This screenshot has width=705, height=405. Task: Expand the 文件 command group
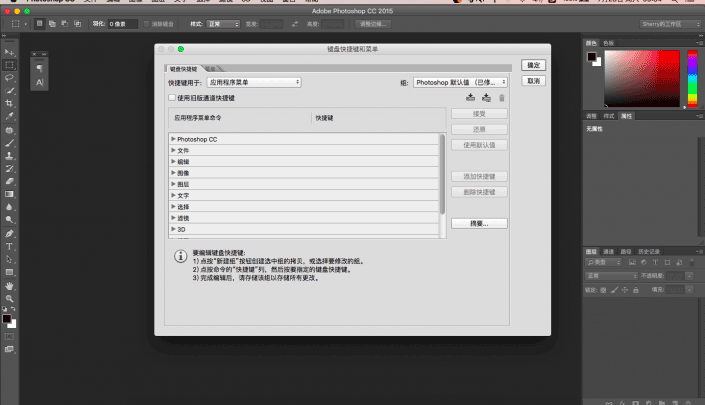pyautogui.click(x=173, y=150)
